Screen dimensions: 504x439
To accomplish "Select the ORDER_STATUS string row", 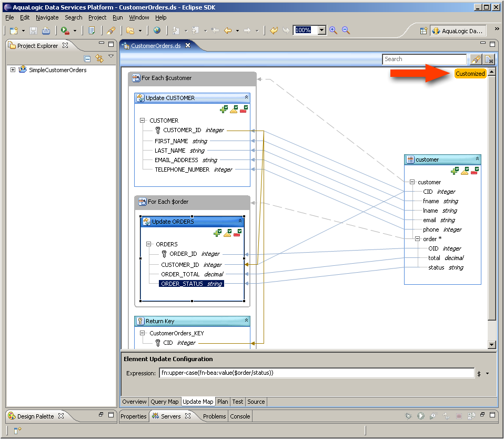I will tap(191, 284).
